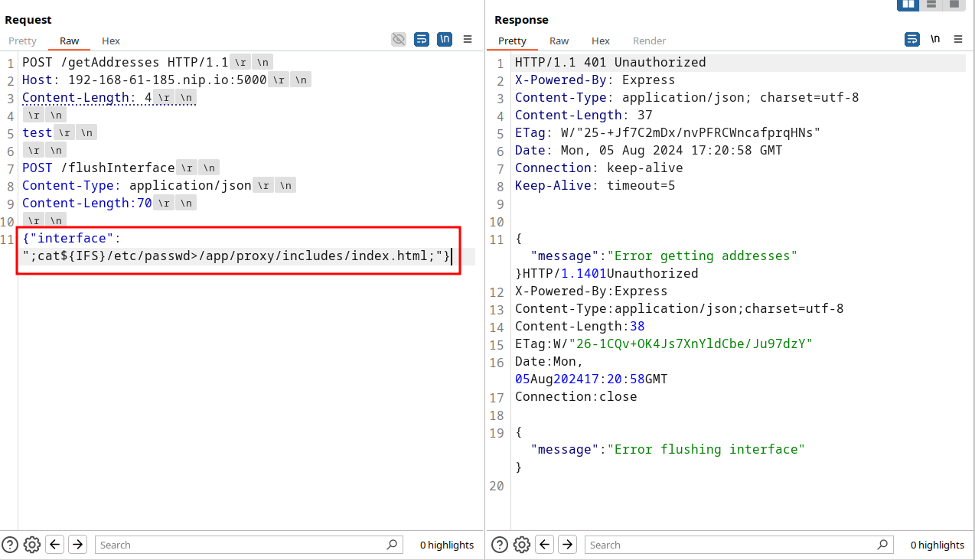Click the Response panel's 0 highlights label
The height and width of the screenshot is (560, 975).
tap(937, 545)
